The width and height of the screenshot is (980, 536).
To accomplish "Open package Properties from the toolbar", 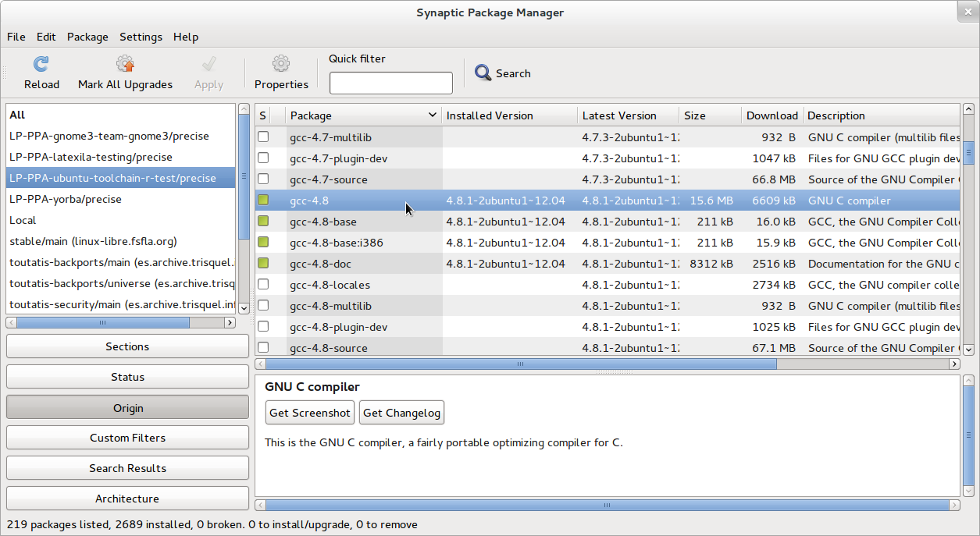I will point(281,65).
